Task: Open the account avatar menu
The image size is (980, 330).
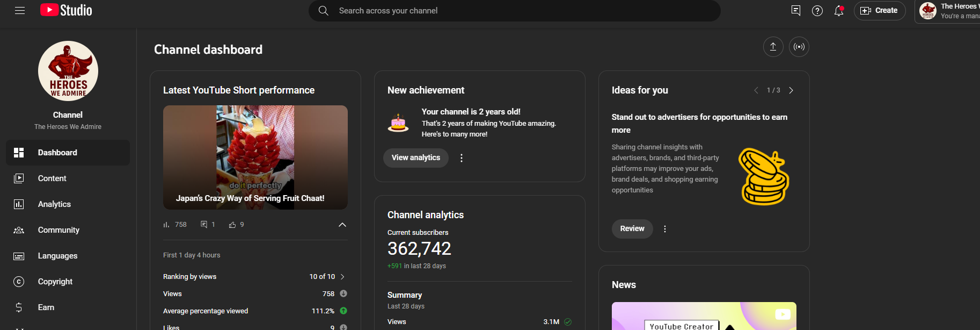Action: [x=928, y=11]
